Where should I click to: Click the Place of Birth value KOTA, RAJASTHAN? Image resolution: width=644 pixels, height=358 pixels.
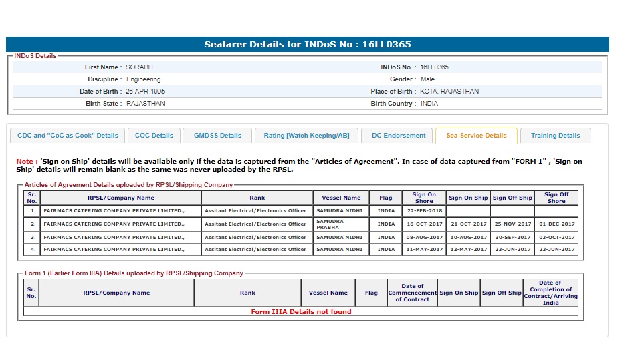tap(449, 92)
